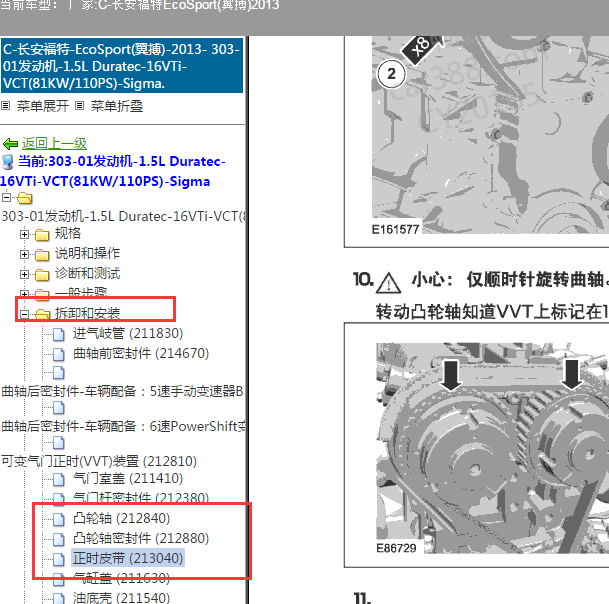Open 凸轮轴 (212840)

click(122, 518)
